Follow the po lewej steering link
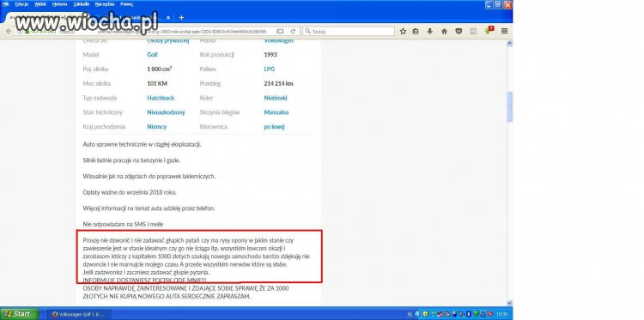644x320 pixels. click(x=275, y=127)
